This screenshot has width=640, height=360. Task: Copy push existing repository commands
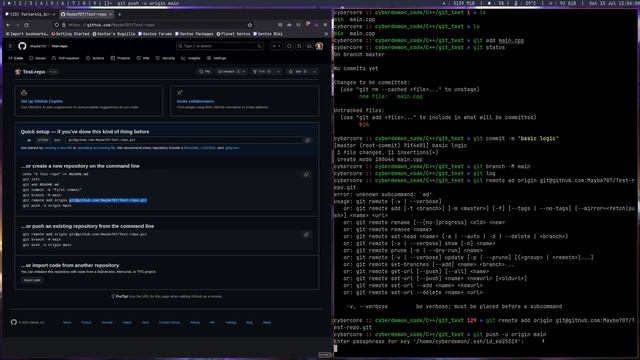coord(307,235)
